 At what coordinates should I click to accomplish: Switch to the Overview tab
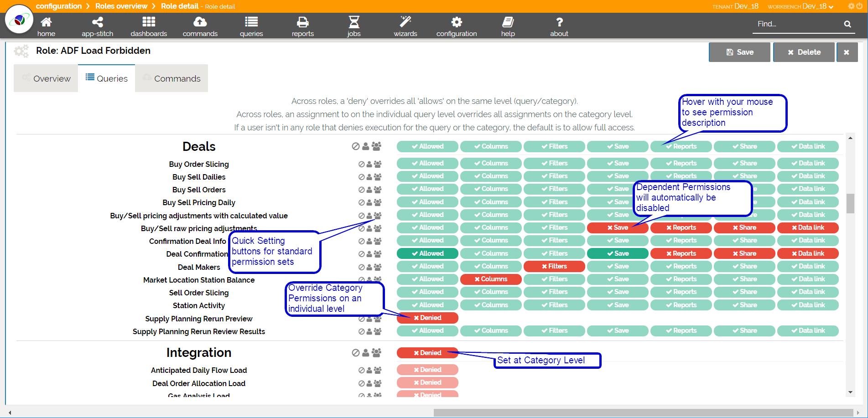(x=46, y=78)
